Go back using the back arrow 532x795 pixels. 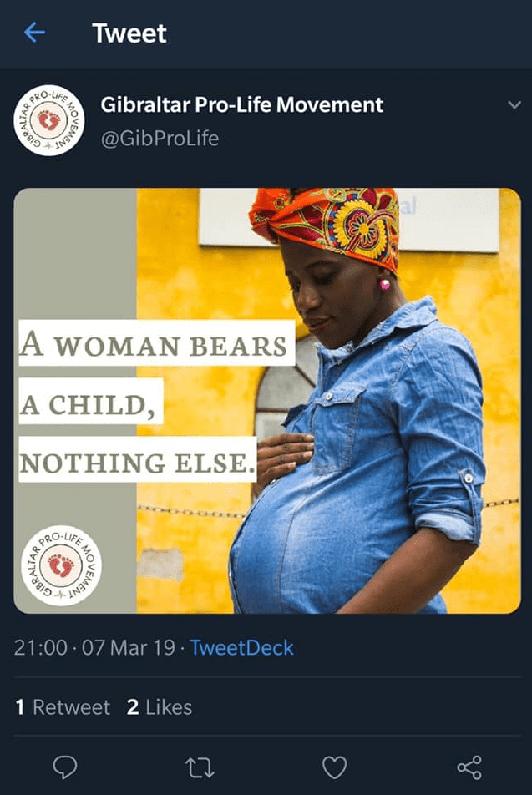[x=35, y=33]
